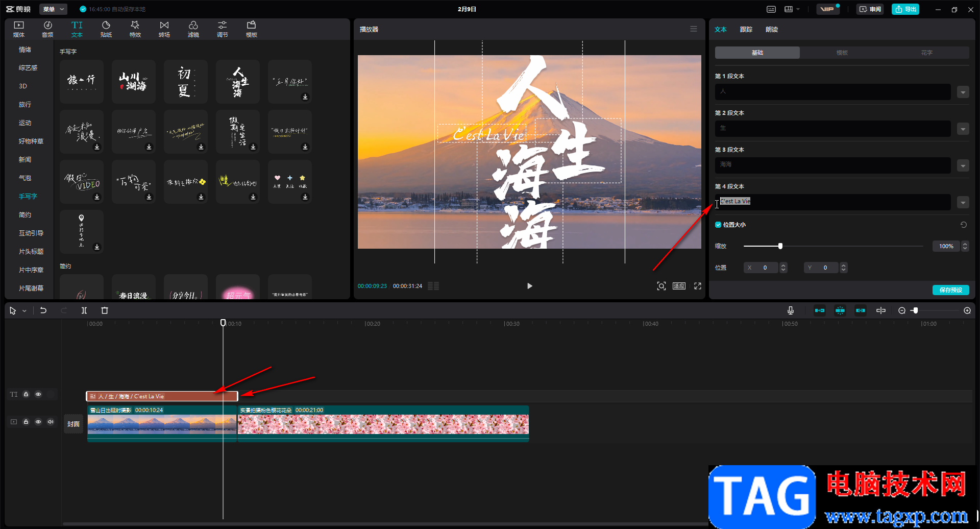Click the zoom-in timeline plus icon
This screenshot has width=980, height=529.
coord(967,310)
